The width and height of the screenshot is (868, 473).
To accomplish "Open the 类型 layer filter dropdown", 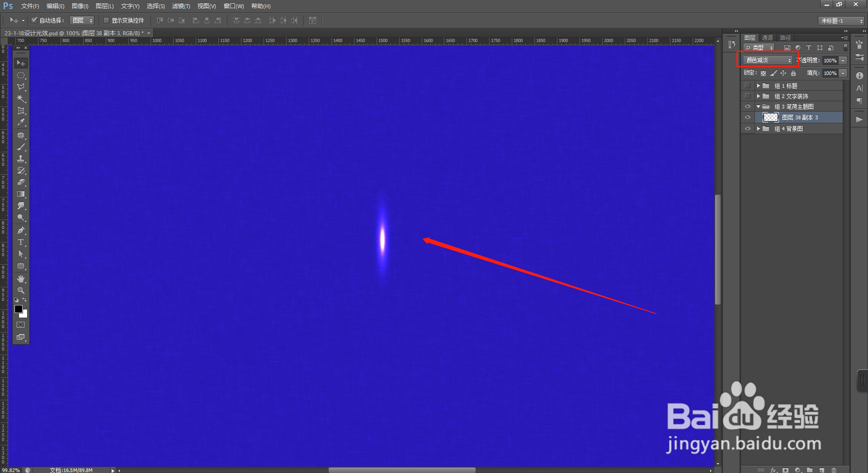I will 759,47.
